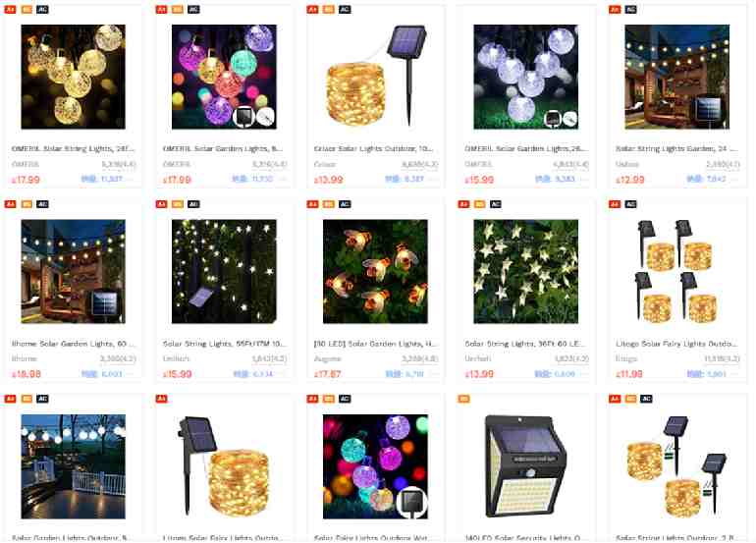Click black AC badge above Litogo four-pack card

(x=630, y=204)
